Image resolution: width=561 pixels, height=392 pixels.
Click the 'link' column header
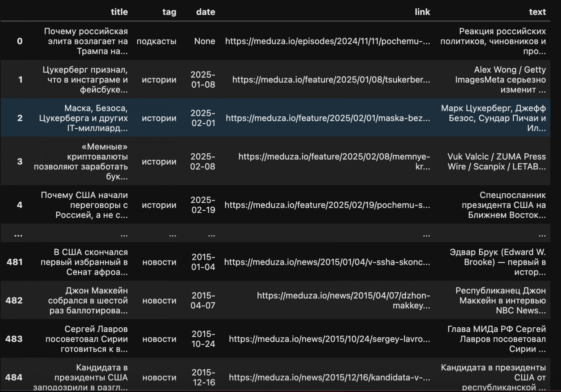pos(422,12)
